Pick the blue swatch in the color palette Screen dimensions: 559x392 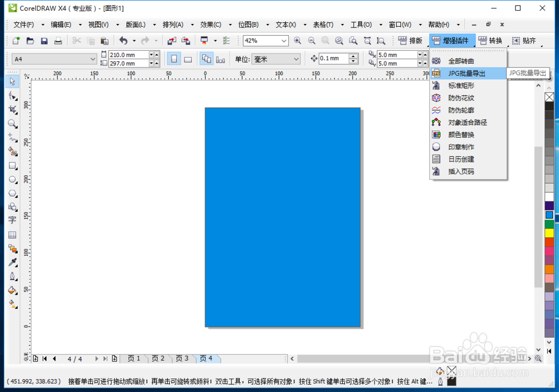point(549,214)
